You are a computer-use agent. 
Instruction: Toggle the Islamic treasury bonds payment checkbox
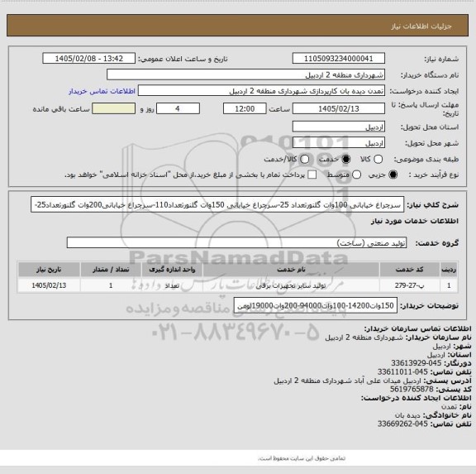point(312,175)
